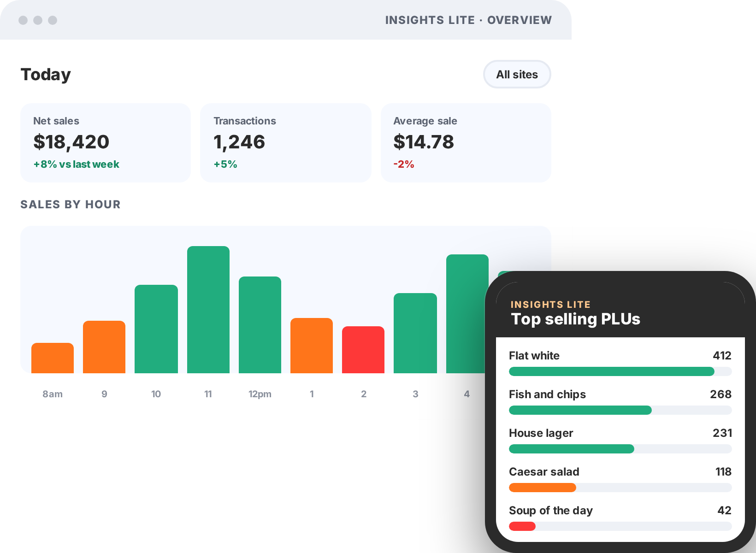Image resolution: width=756 pixels, height=553 pixels.
Task: Click the 8am sales bar
Action: point(53,358)
